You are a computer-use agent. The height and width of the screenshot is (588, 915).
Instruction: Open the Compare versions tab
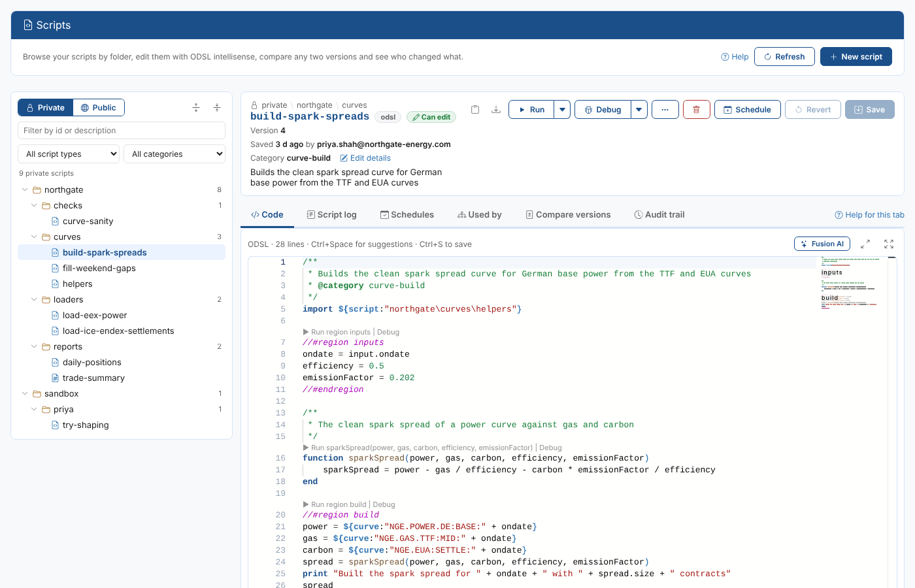(x=568, y=215)
